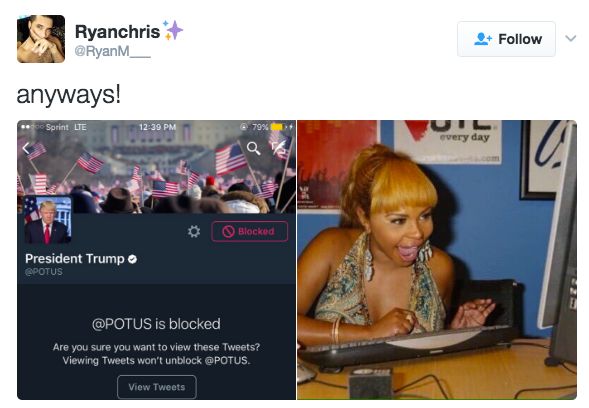The height and width of the screenshot is (408, 589).
Task: Open the @RyanM___ handle link
Action: pyautogui.click(x=113, y=51)
